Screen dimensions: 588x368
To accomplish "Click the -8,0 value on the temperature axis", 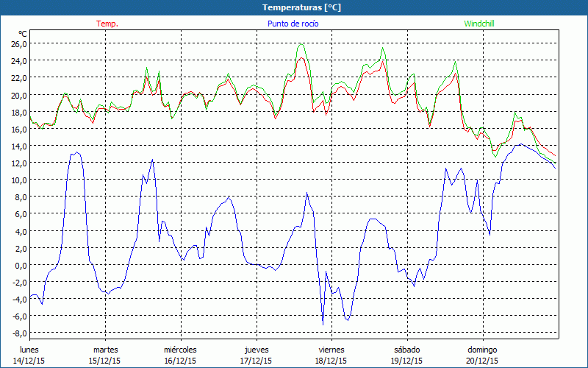I will (19, 333).
